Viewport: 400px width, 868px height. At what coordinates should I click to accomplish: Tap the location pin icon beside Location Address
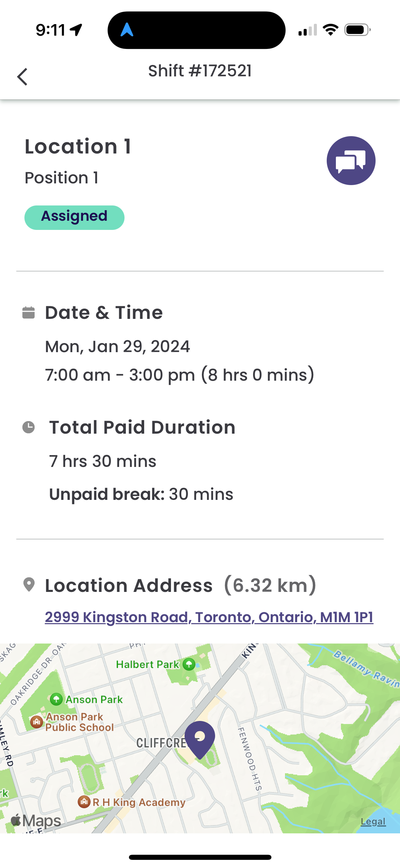click(29, 585)
